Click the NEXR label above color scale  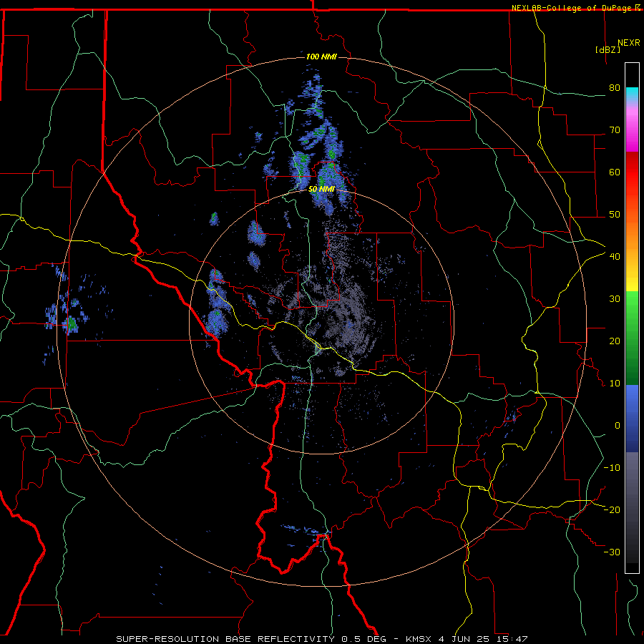click(x=629, y=43)
